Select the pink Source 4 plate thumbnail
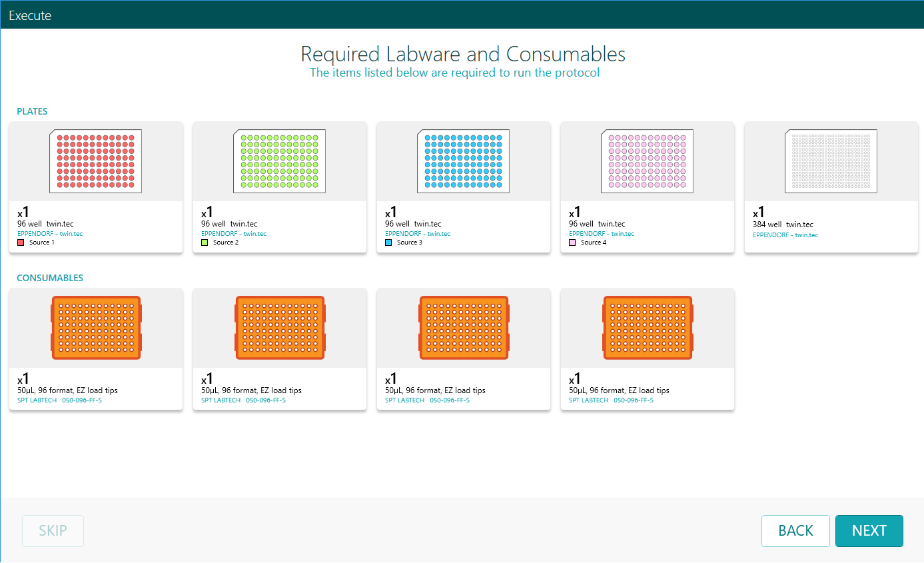 [x=647, y=161]
